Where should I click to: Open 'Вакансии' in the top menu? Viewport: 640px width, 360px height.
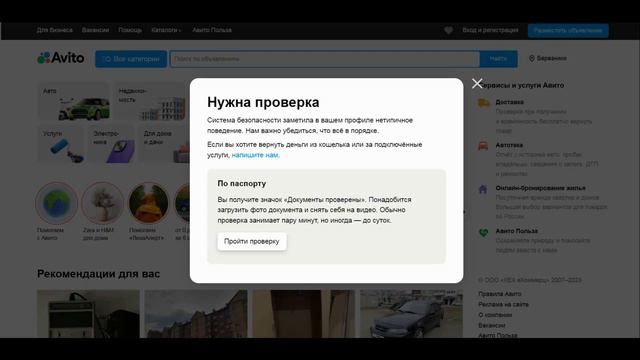pyautogui.click(x=95, y=30)
